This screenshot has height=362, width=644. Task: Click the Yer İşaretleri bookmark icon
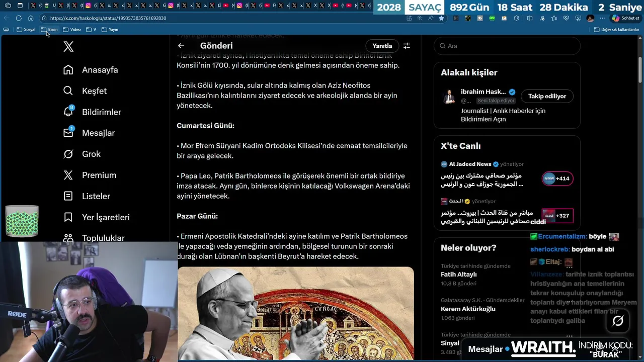[x=68, y=217]
